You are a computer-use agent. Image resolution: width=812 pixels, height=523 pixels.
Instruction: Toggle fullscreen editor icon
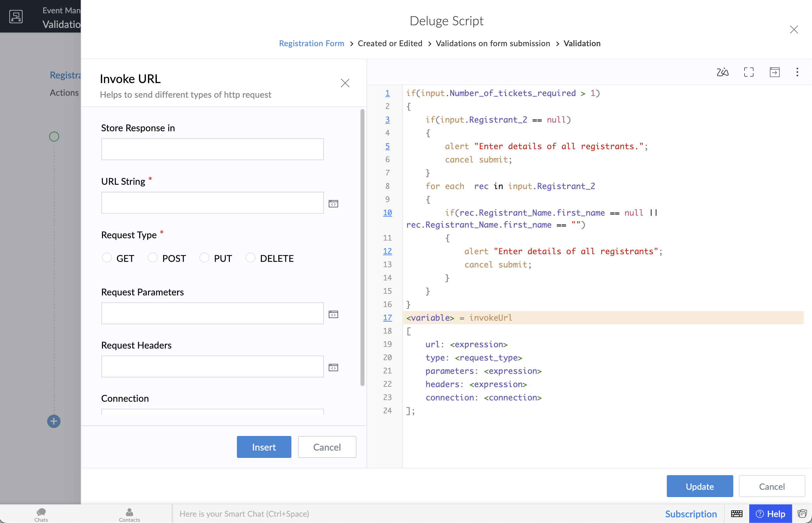749,72
